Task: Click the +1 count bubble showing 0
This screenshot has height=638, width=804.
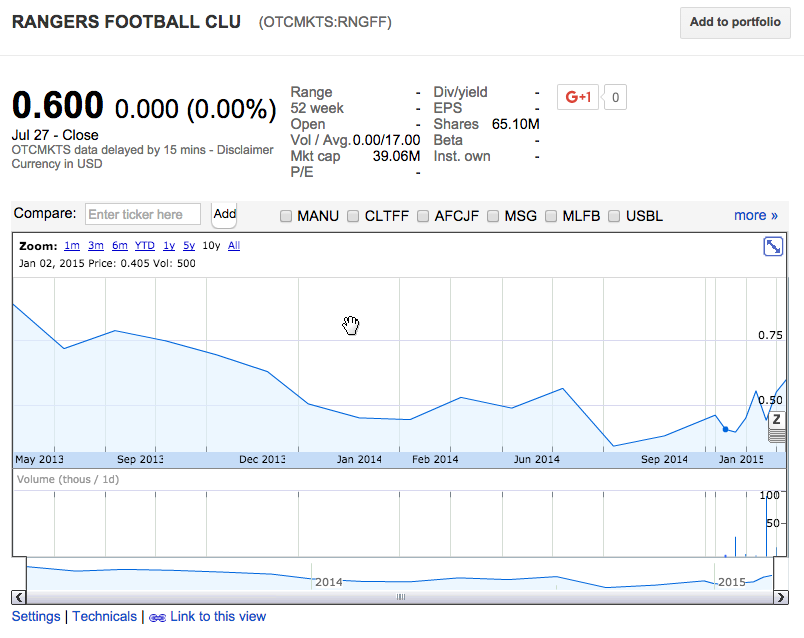Action: (615, 97)
